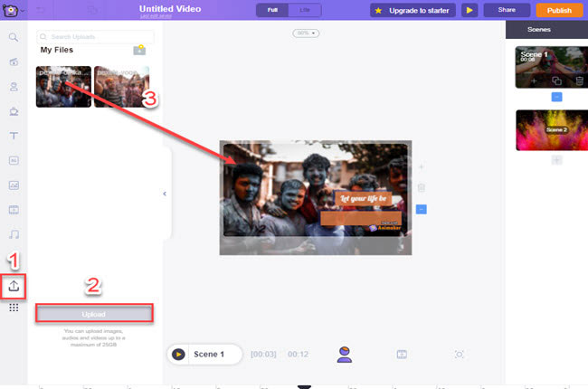Open the images library icon
The width and height of the screenshot is (588, 389).
point(14,185)
